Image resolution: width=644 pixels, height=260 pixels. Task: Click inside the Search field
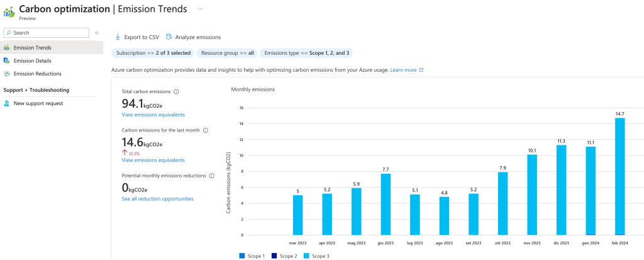(49, 33)
